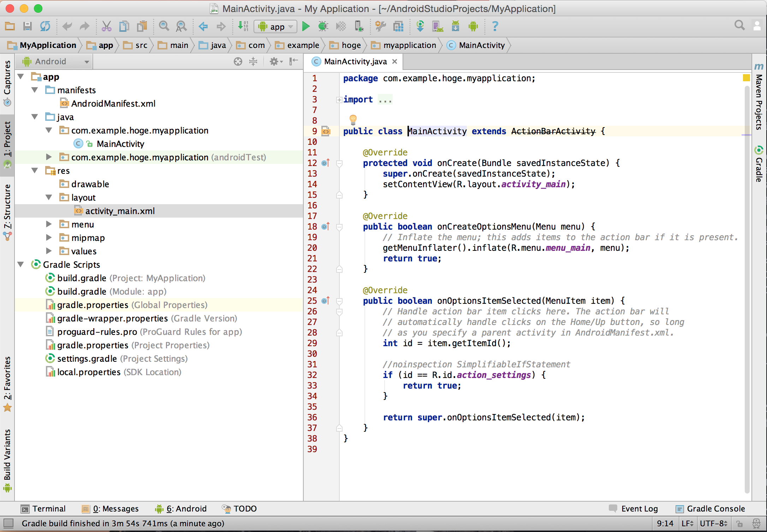The image size is (767, 532).
Task: Click the Help question mark icon
Action: [x=495, y=26]
